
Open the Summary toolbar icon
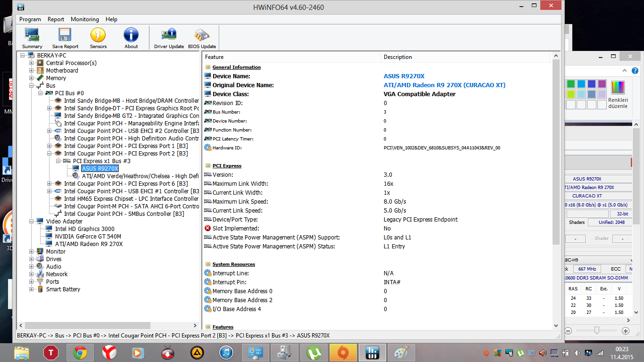tap(32, 38)
